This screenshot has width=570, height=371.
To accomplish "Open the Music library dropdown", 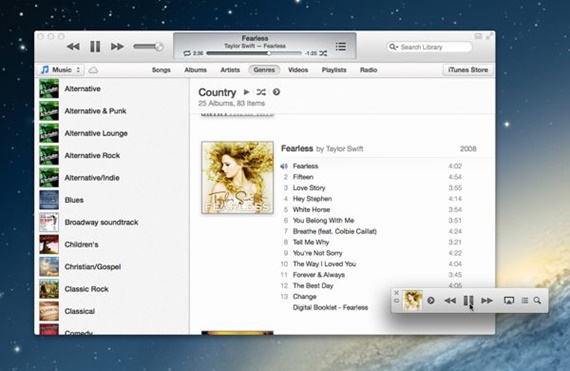I will click(61, 70).
